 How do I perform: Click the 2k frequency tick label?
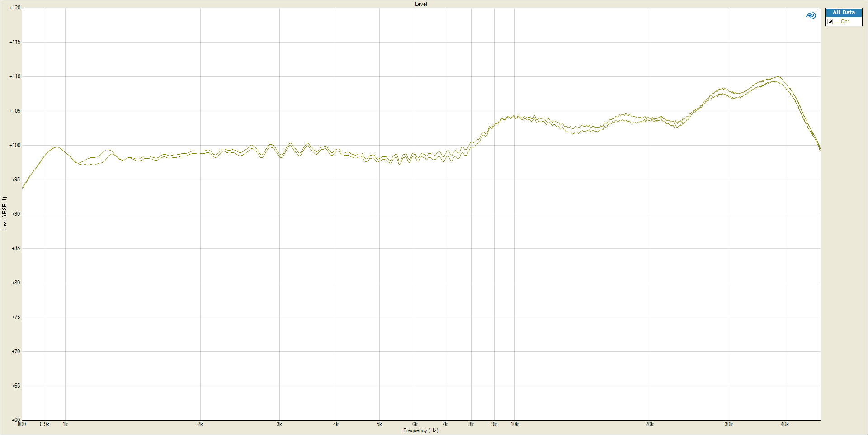(200, 424)
